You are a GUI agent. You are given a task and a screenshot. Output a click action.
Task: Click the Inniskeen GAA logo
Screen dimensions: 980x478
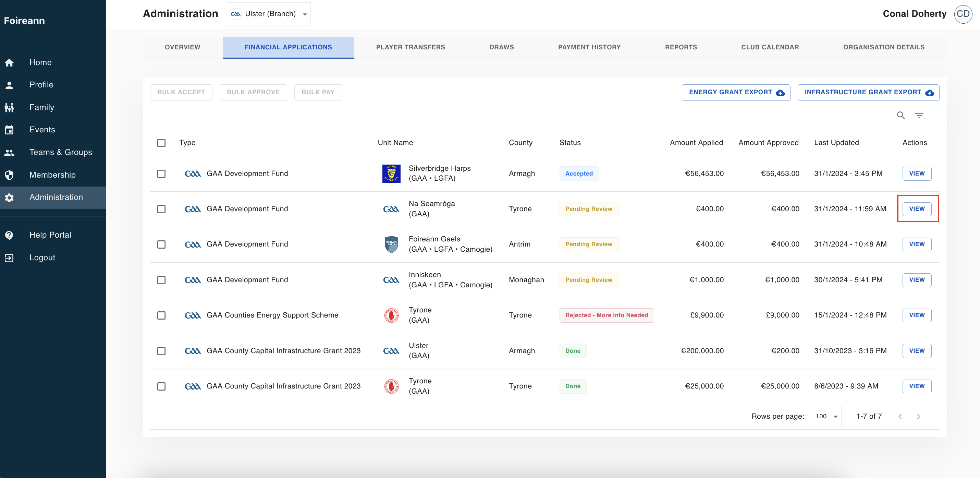(391, 280)
